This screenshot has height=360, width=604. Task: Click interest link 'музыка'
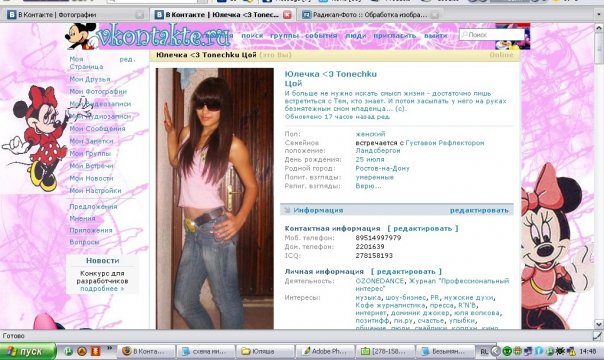click(368, 298)
